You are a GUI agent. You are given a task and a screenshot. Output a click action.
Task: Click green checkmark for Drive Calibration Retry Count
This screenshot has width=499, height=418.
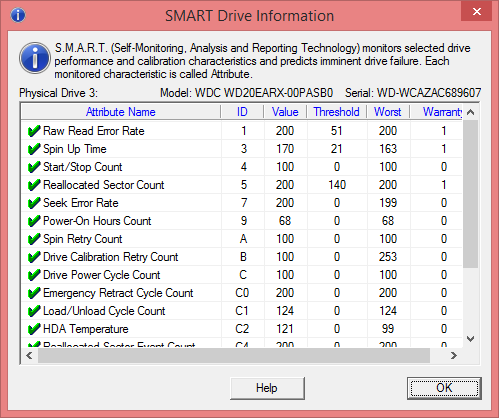(x=34, y=257)
